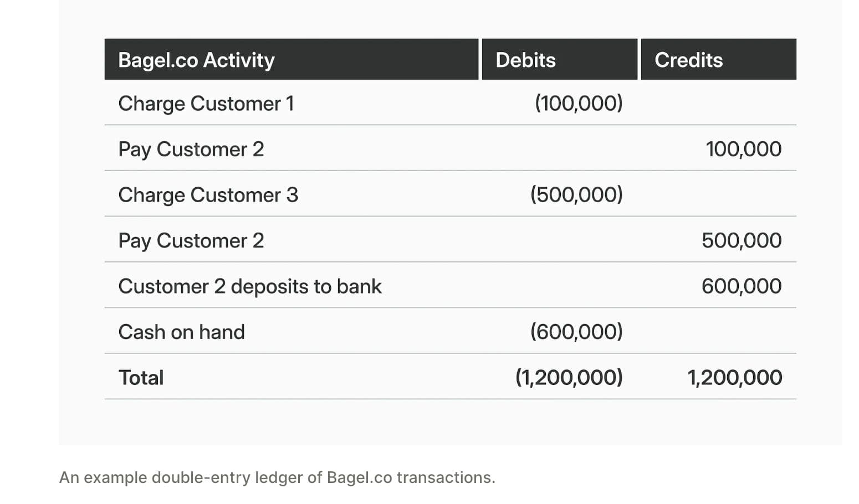Screen dimensions: 859x504
Task: Click the Charge Customer 1 row label
Action: (x=206, y=104)
